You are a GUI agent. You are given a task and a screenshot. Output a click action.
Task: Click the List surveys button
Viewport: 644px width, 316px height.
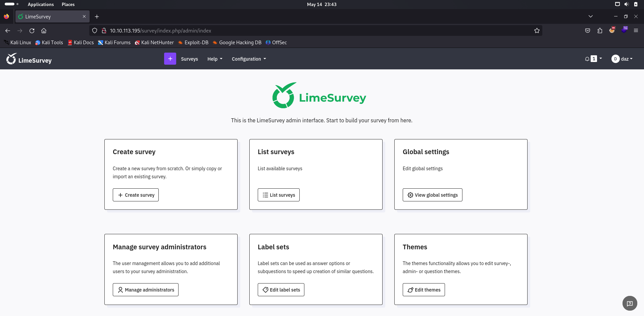pos(279,195)
